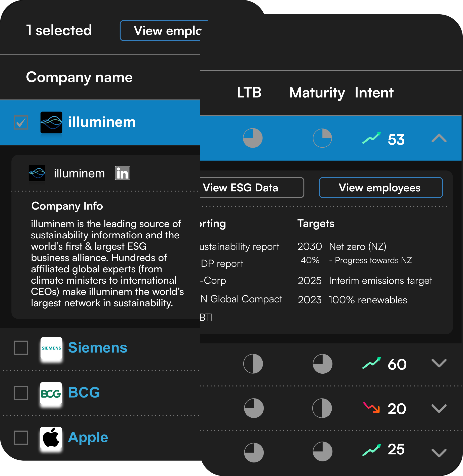Click illuminem name in detail card
463x476 pixels.
(80, 174)
